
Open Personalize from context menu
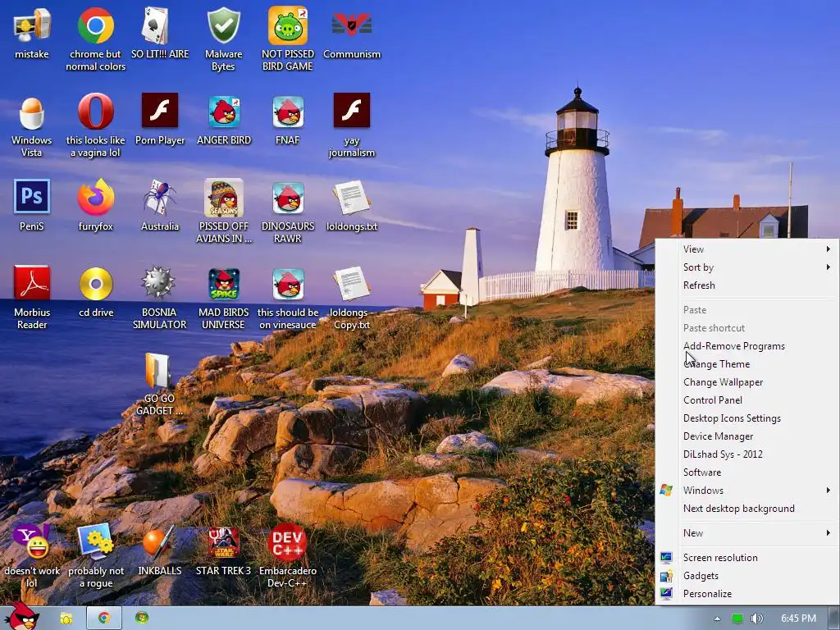click(746, 594)
